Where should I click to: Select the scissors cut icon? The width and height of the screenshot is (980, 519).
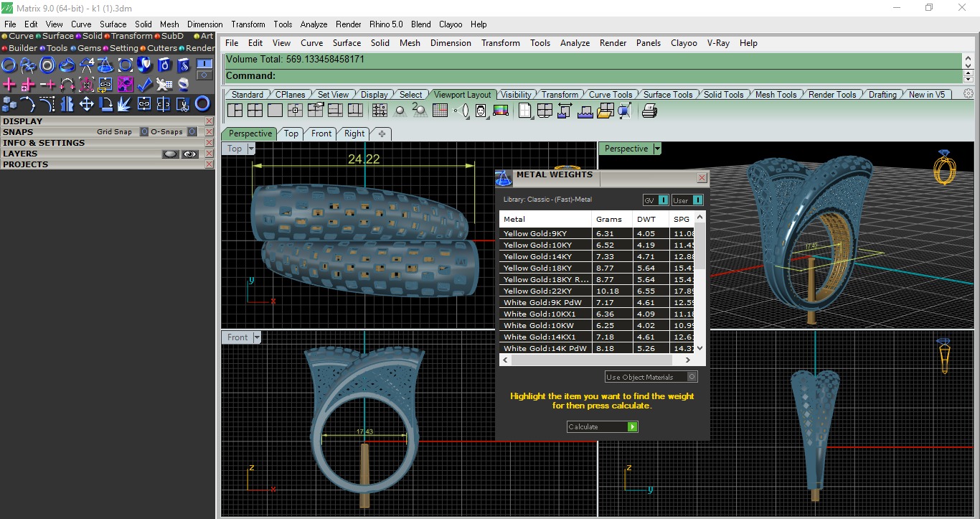183,104
